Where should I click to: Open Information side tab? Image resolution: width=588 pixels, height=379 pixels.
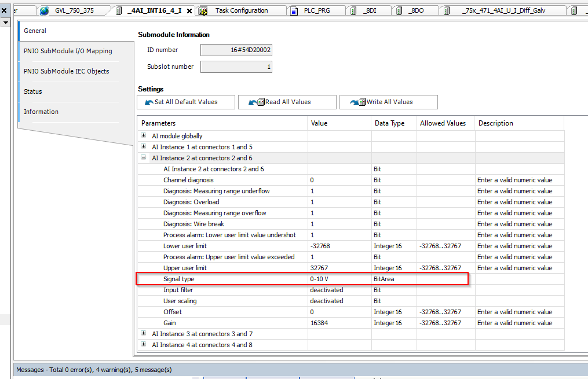point(41,112)
